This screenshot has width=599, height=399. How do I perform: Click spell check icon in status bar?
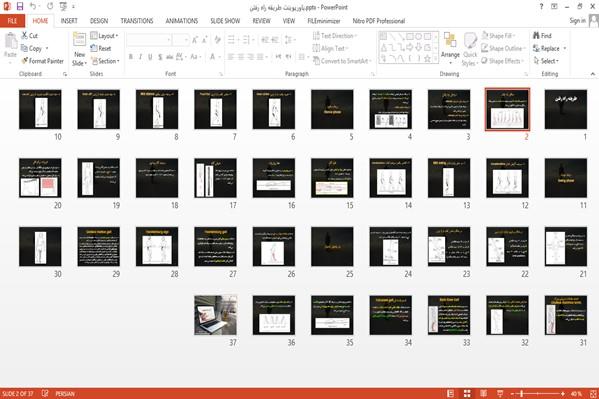(x=45, y=393)
